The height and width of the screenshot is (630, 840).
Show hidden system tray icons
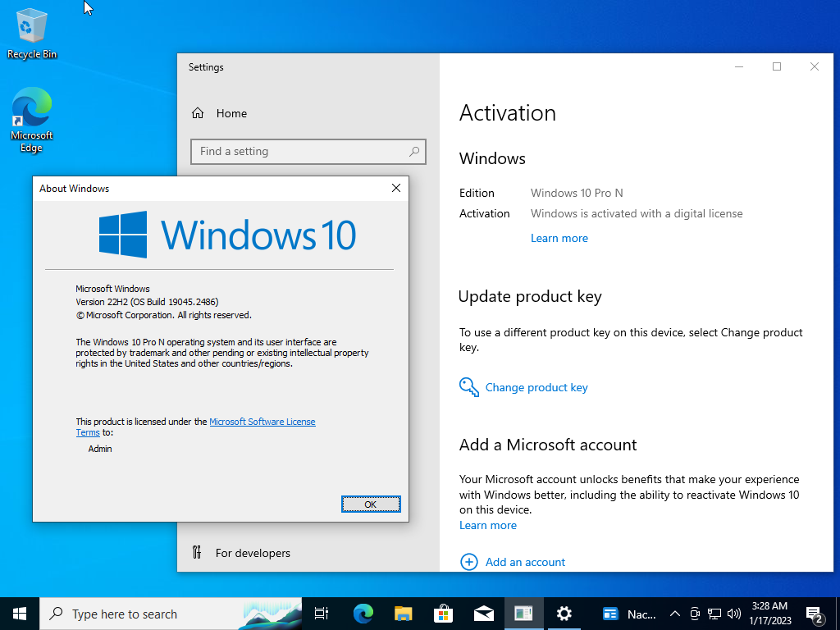675,614
